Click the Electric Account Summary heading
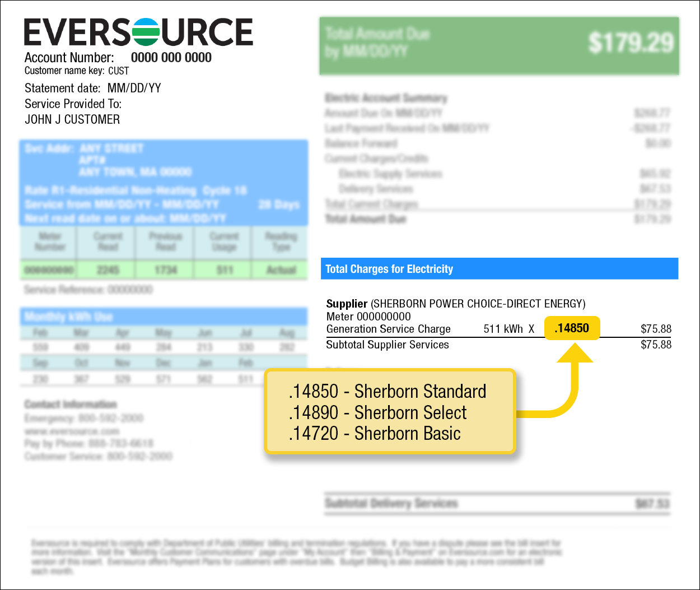 tap(386, 98)
